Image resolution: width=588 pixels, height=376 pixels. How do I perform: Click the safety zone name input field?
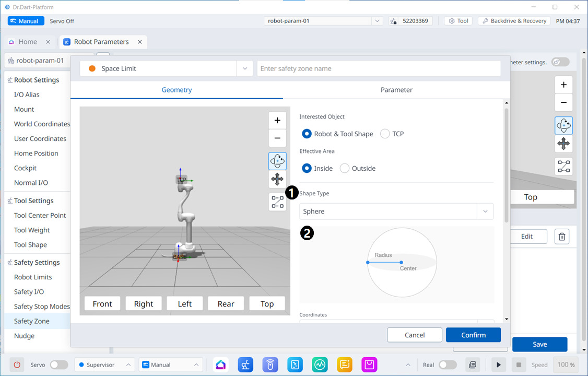pyautogui.click(x=379, y=68)
